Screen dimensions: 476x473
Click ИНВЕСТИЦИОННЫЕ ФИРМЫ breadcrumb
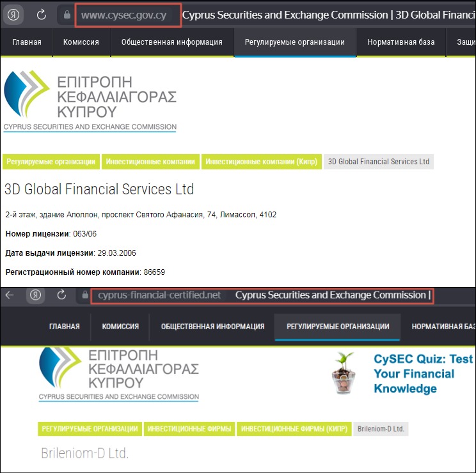tap(189, 429)
